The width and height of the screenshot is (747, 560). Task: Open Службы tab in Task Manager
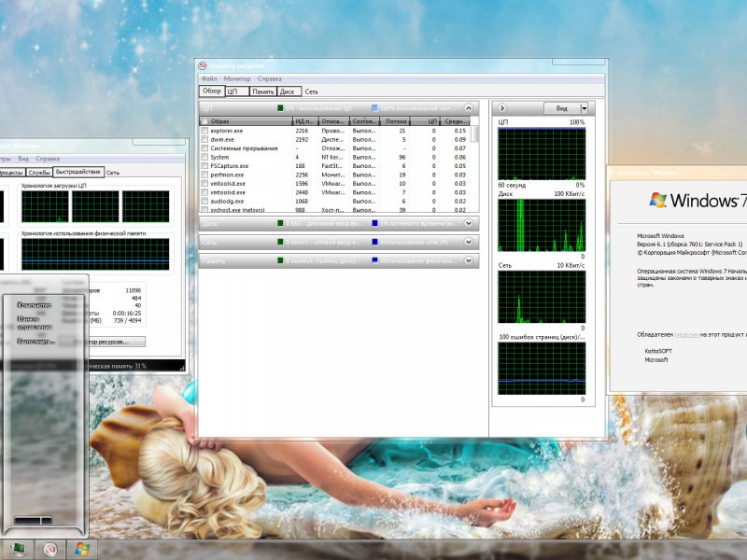[39, 173]
